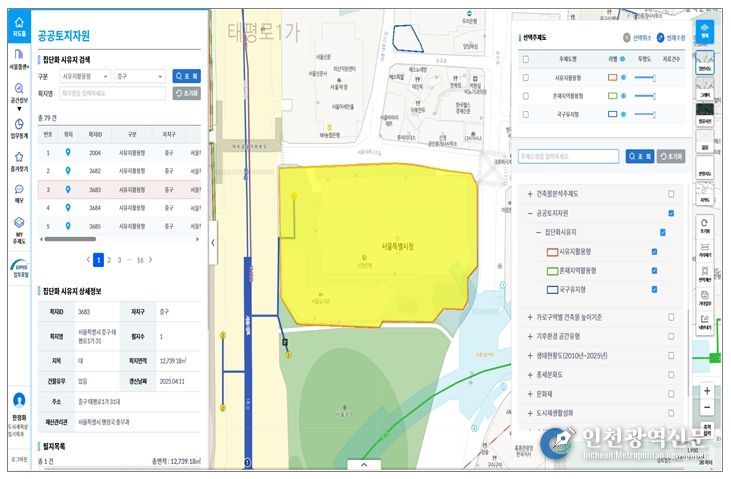Image resolution: width=731 pixels, height=479 pixels.
Task: Check the 건축물분석주제도 checkbox
Action: (x=670, y=194)
